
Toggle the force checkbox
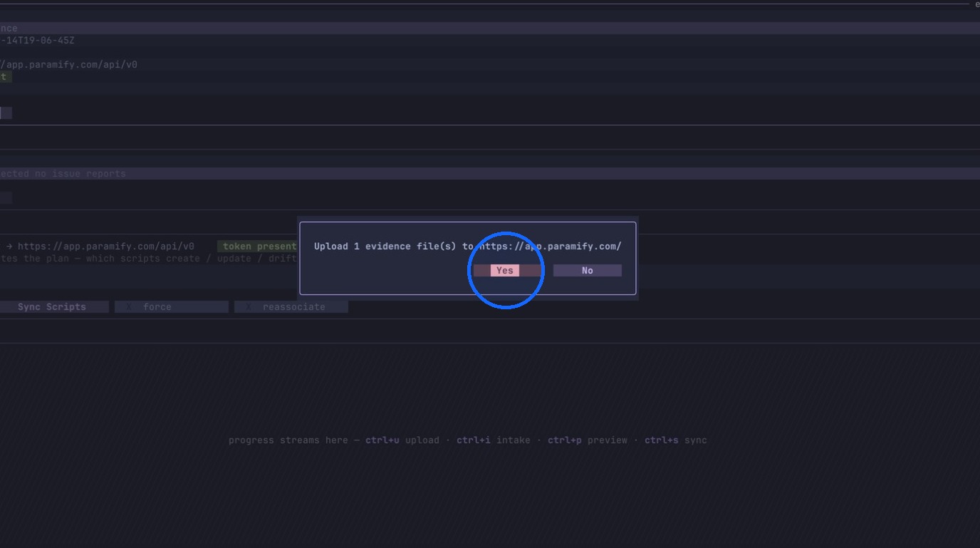click(172, 307)
